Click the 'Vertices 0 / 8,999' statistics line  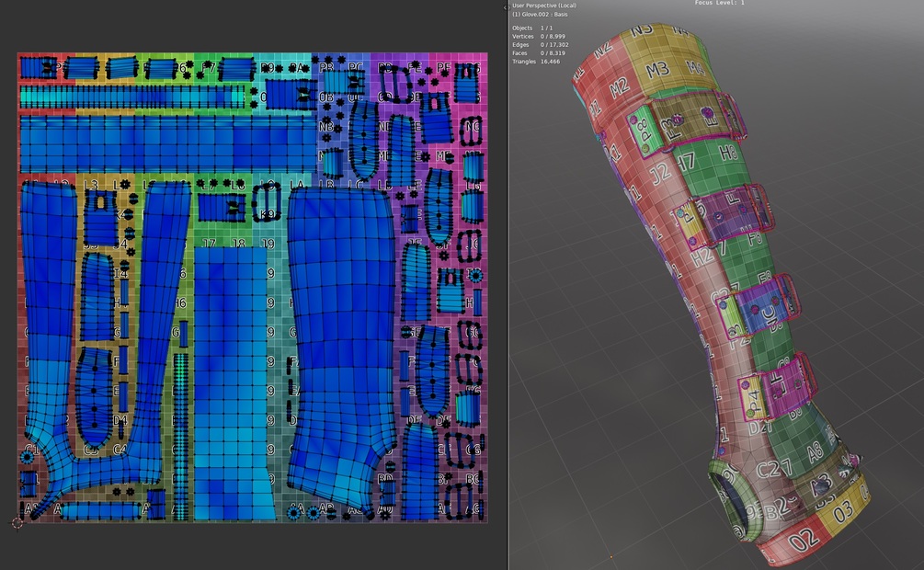point(541,37)
